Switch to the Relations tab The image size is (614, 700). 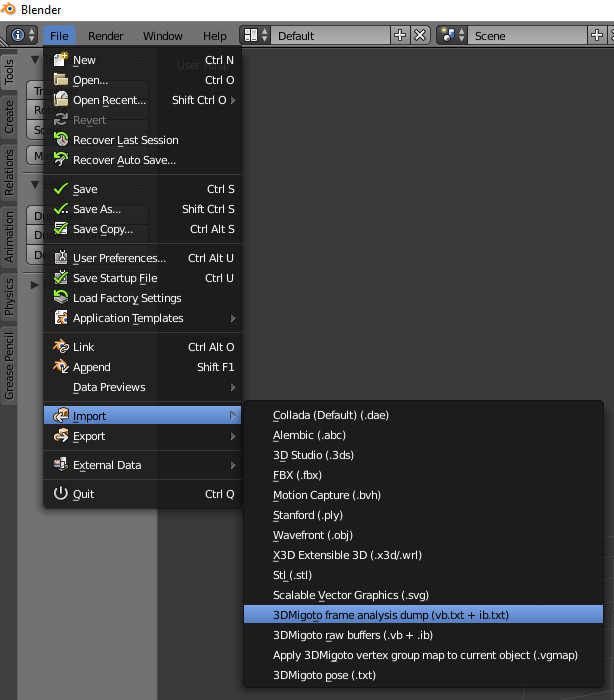(8, 172)
